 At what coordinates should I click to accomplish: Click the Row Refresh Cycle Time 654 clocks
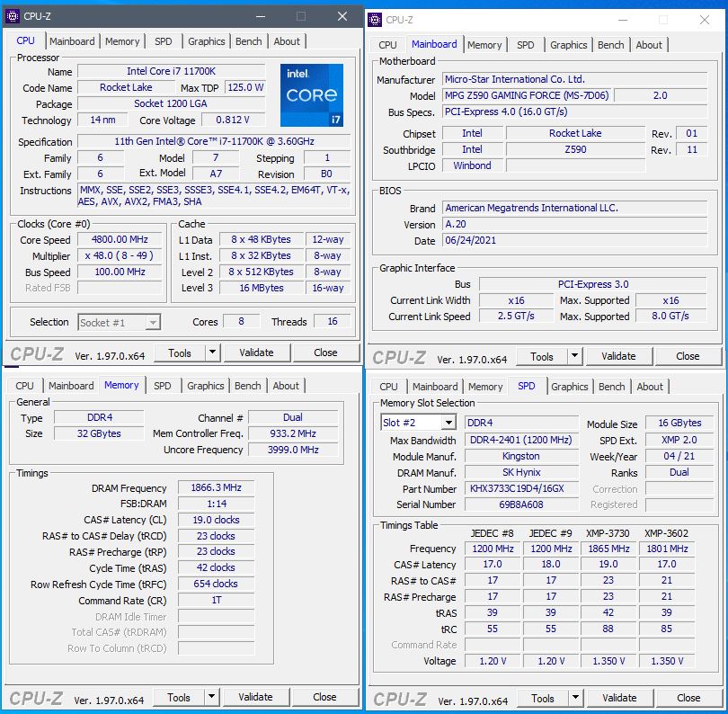point(216,584)
